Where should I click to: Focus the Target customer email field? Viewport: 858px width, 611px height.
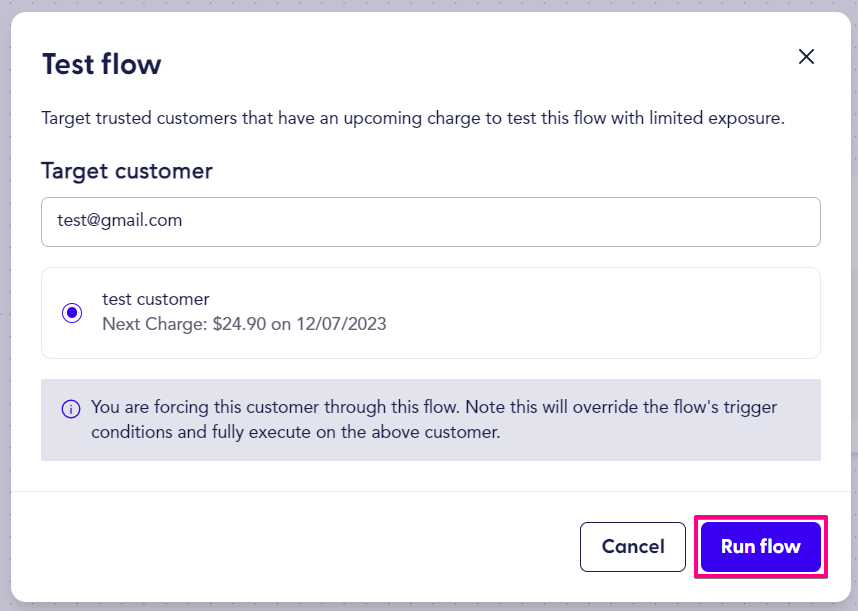(x=431, y=222)
